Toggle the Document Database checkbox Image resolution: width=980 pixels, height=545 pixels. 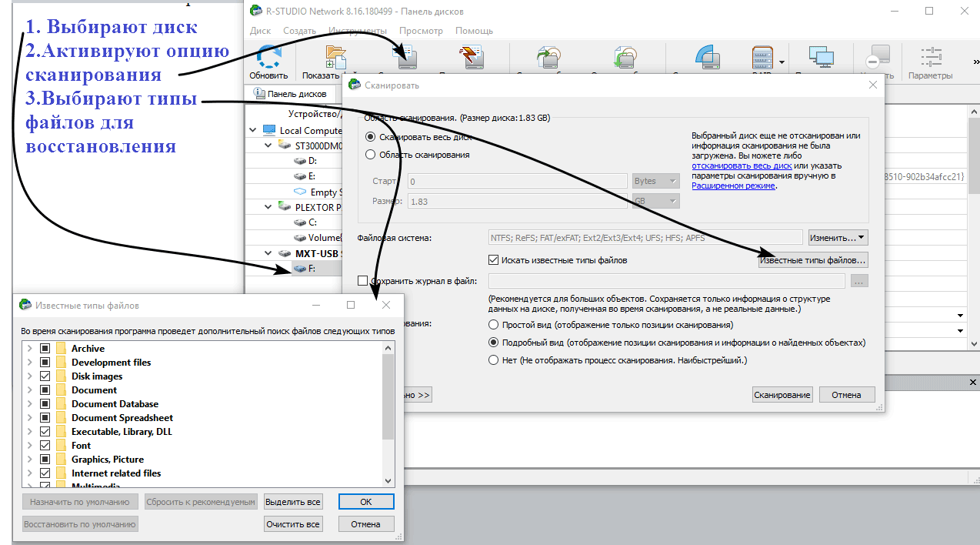(x=45, y=404)
